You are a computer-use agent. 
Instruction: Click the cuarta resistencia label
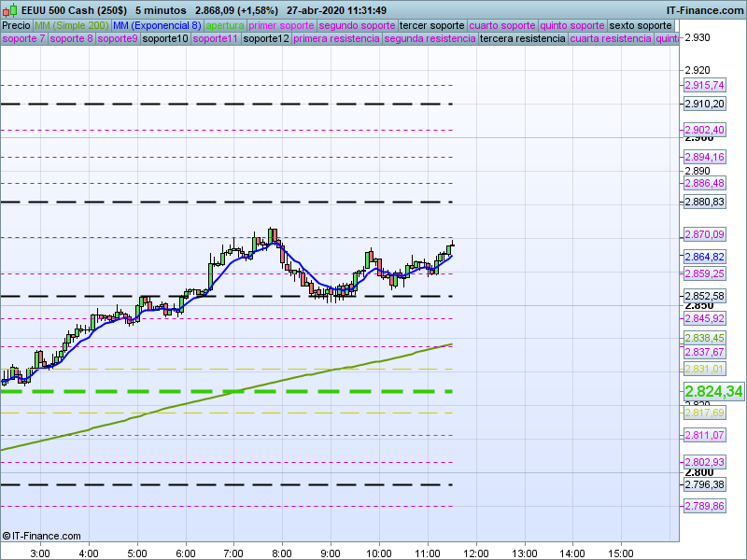coord(611,39)
